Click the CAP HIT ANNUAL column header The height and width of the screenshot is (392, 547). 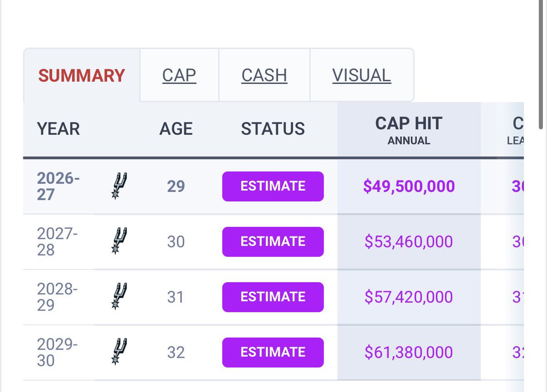click(x=409, y=130)
